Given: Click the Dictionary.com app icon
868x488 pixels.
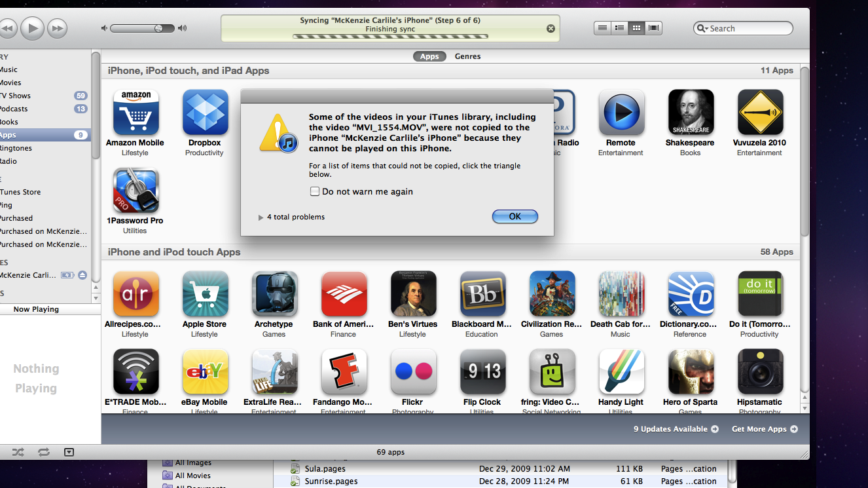Looking at the screenshot, I should pyautogui.click(x=691, y=294).
